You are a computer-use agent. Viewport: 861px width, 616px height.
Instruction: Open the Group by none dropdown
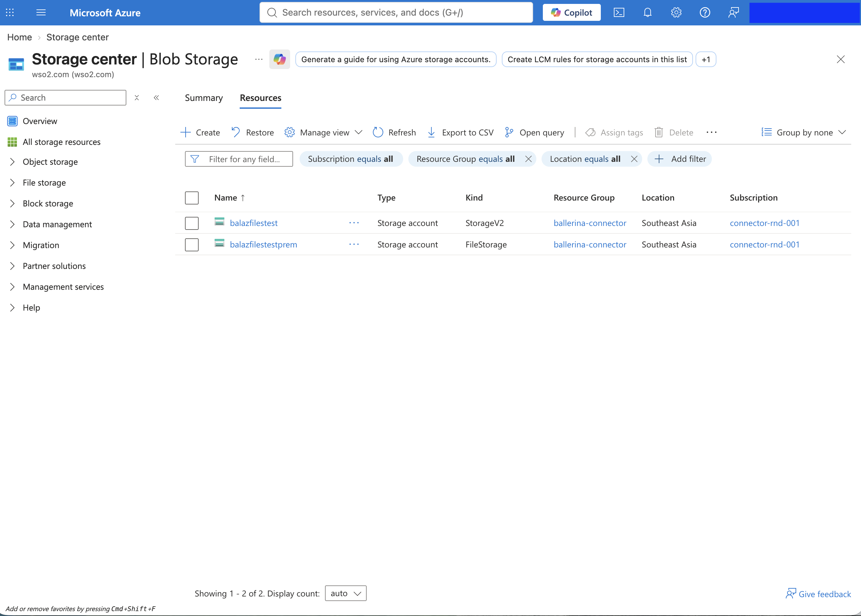pos(804,133)
